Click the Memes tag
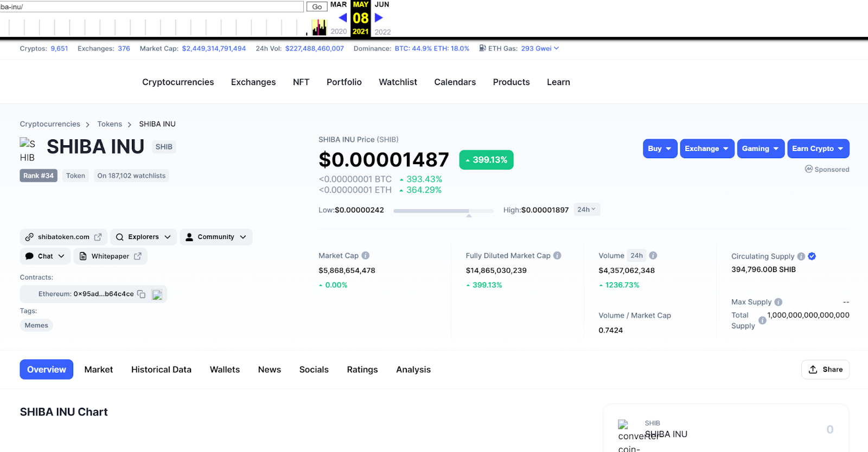Screen dimensions: 868x452 36,325
